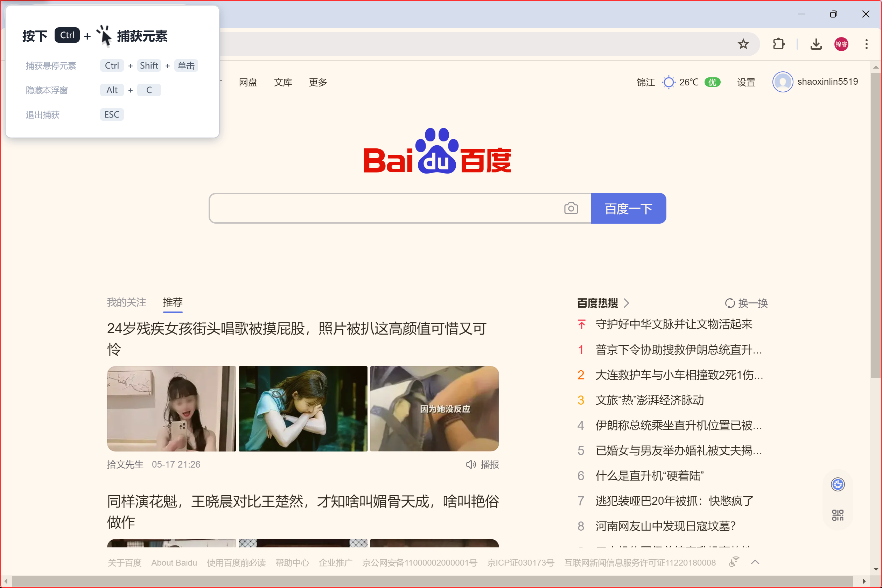Refresh hot searches with 换一换
This screenshot has width=882, height=588.
pyautogui.click(x=746, y=303)
